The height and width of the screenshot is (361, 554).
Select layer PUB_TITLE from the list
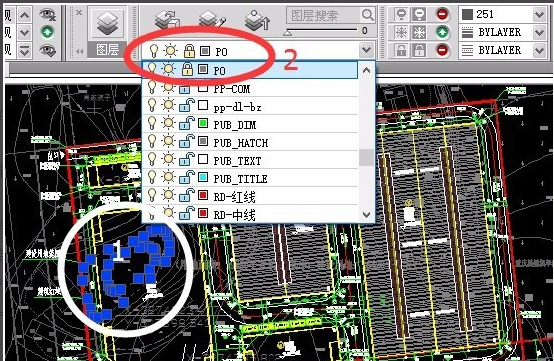pyautogui.click(x=250, y=178)
